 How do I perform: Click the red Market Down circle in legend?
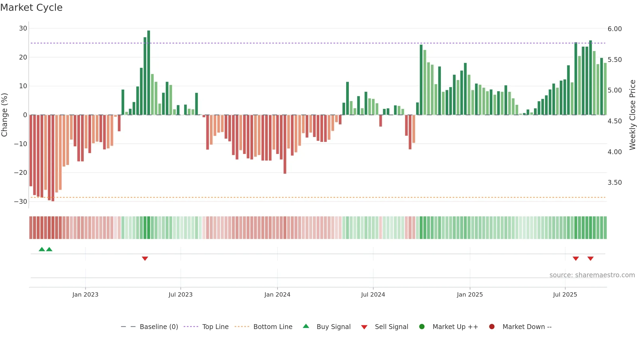(492, 327)
